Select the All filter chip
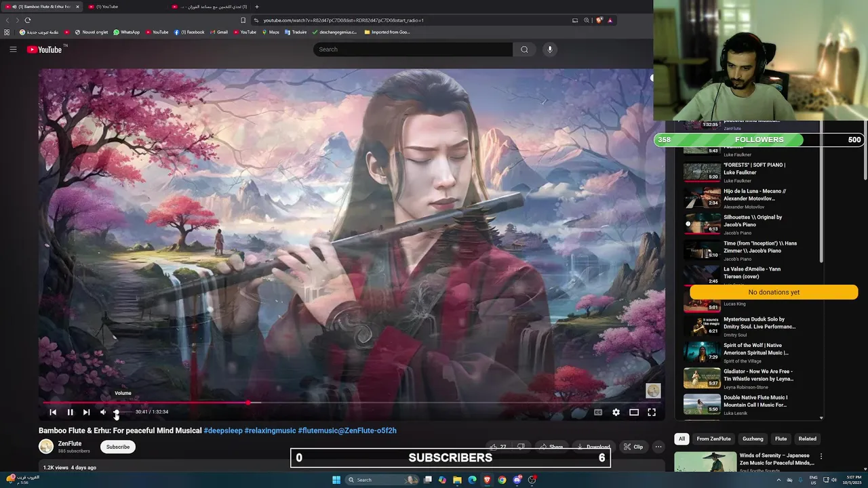The height and width of the screenshot is (488, 868). [682, 439]
